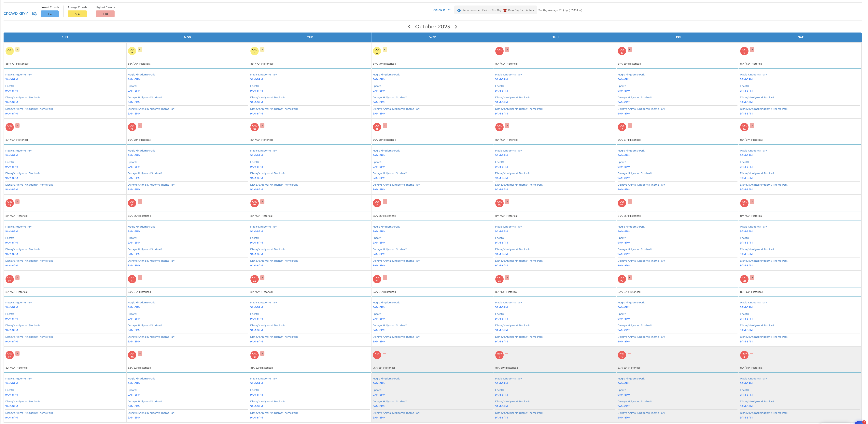Click Magic Kingdom 9AM-8PM hours under Oct 10
The height and width of the screenshot is (424, 868).
pos(256,156)
